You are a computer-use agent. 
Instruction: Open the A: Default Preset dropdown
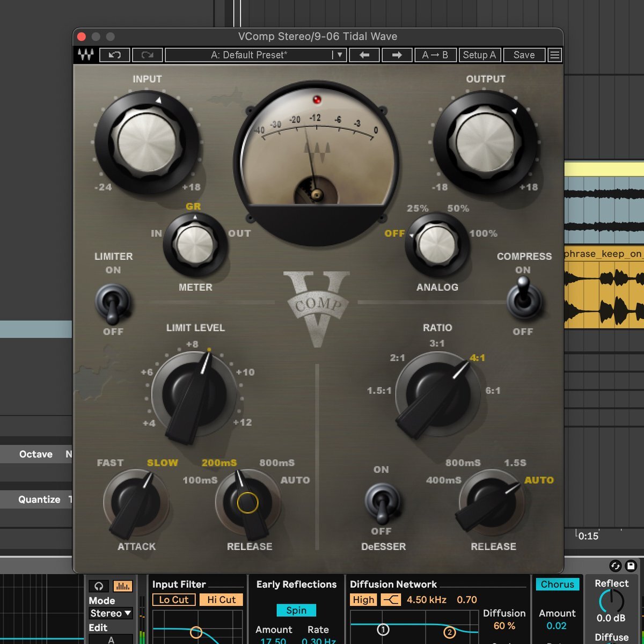tap(255, 55)
